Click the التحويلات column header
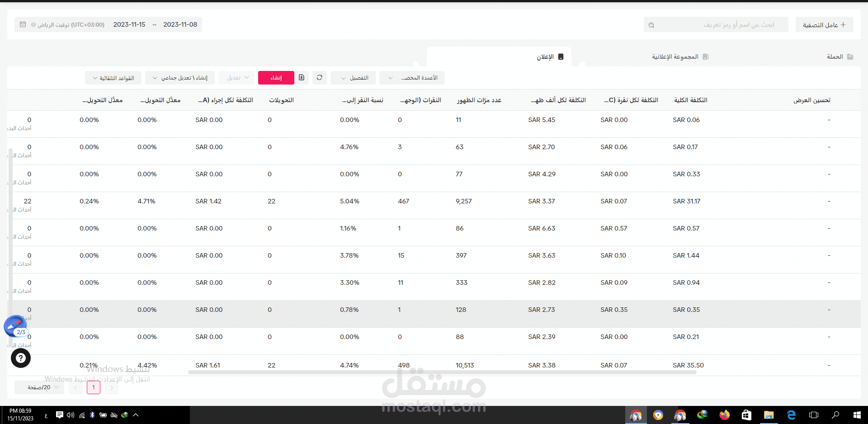The width and height of the screenshot is (868, 424). tap(282, 100)
